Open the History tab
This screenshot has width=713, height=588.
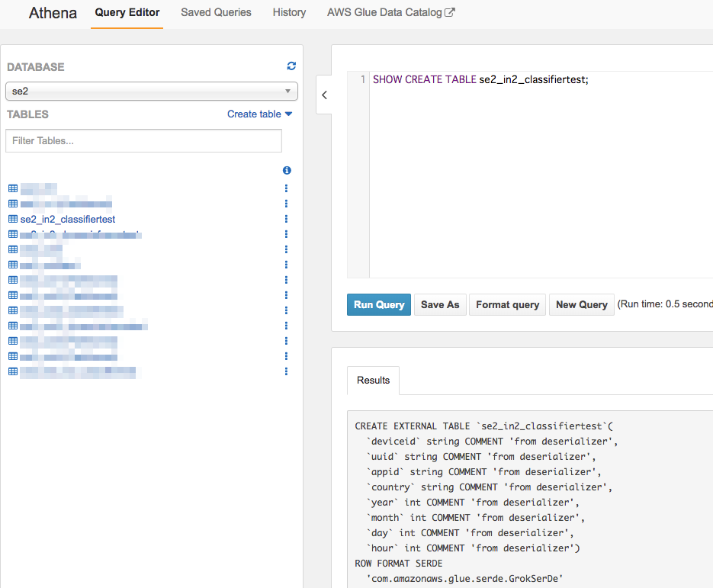[x=289, y=13]
